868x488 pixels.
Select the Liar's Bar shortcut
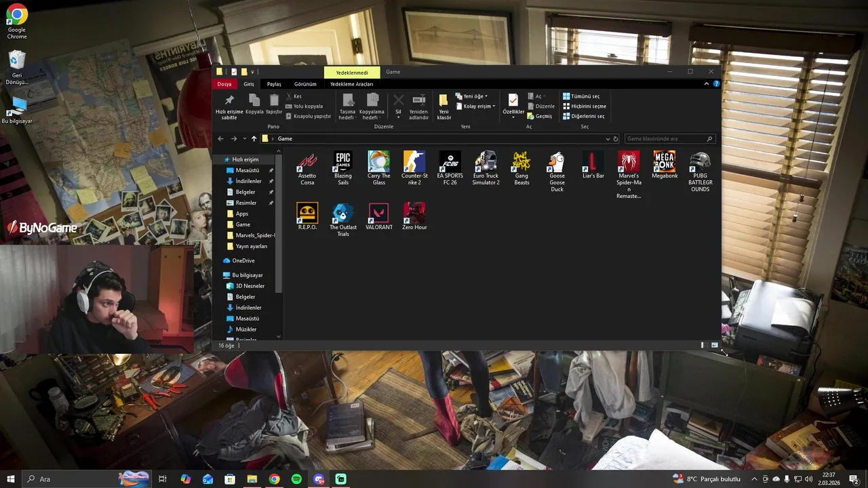[593, 165]
